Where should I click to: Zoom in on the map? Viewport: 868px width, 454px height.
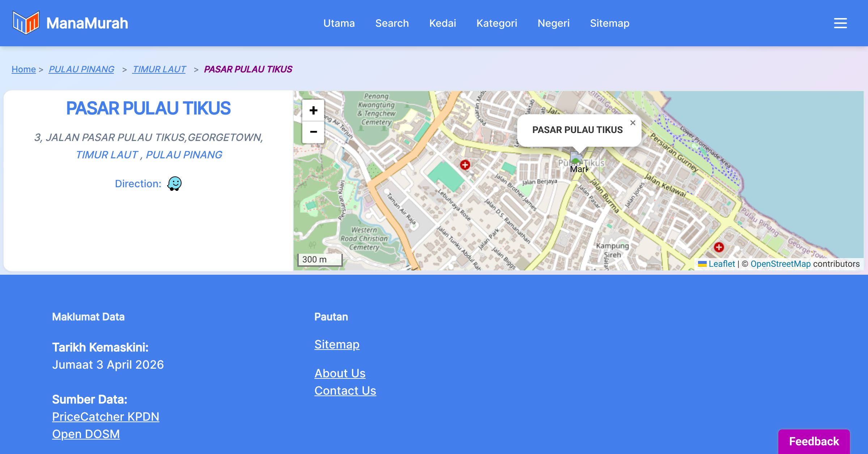click(313, 110)
